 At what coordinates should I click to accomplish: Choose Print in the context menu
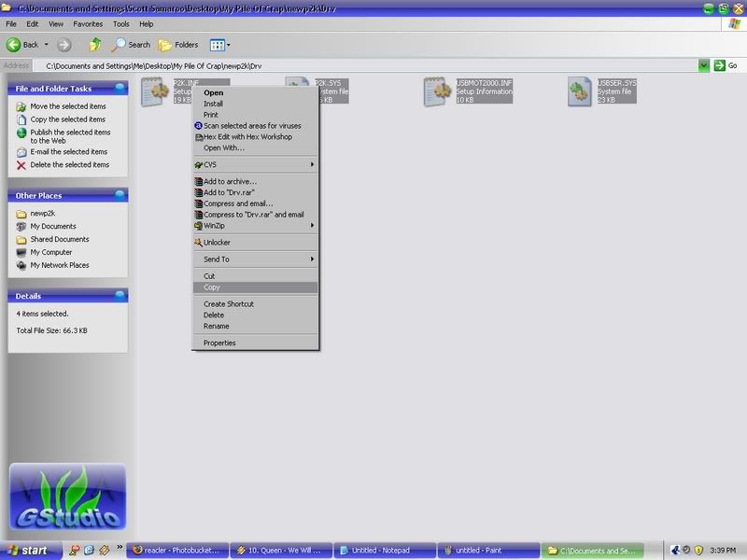(x=255, y=115)
